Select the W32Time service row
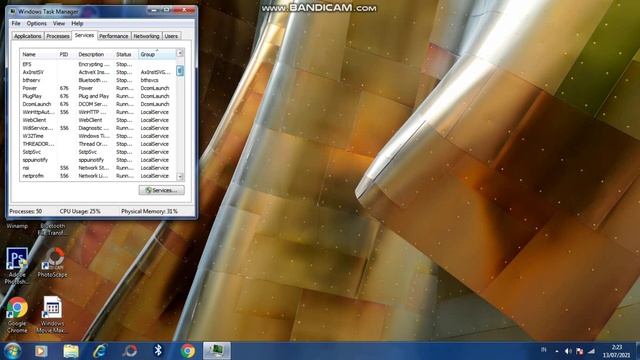The width and height of the screenshot is (640, 360). 98,136
